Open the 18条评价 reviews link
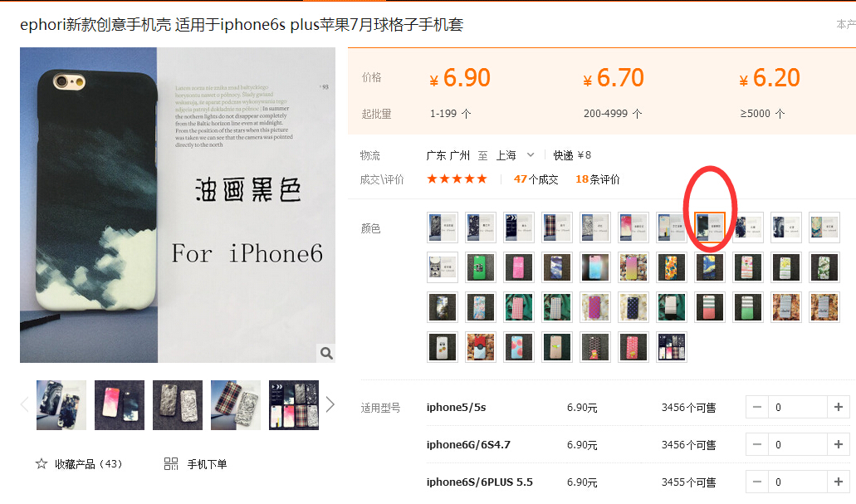Image resolution: width=856 pixels, height=504 pixels. coord(598,179)
